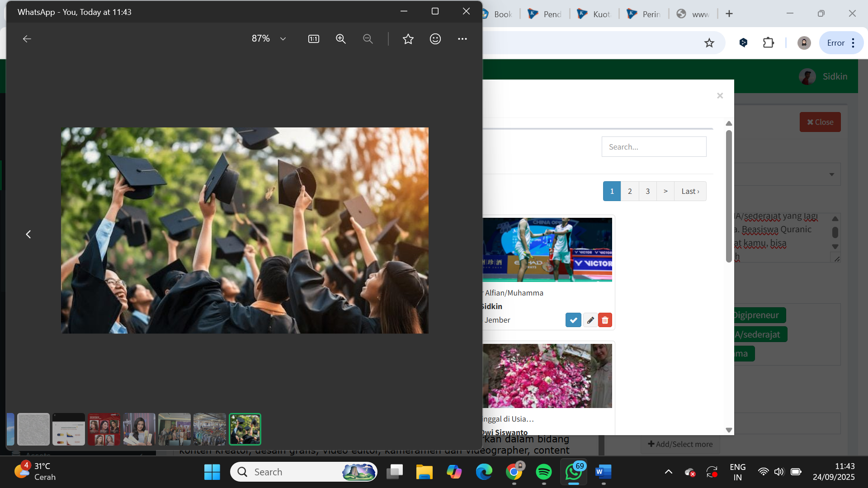Show previous image with left chevron

pyautogui.click(x=28, y=234)
